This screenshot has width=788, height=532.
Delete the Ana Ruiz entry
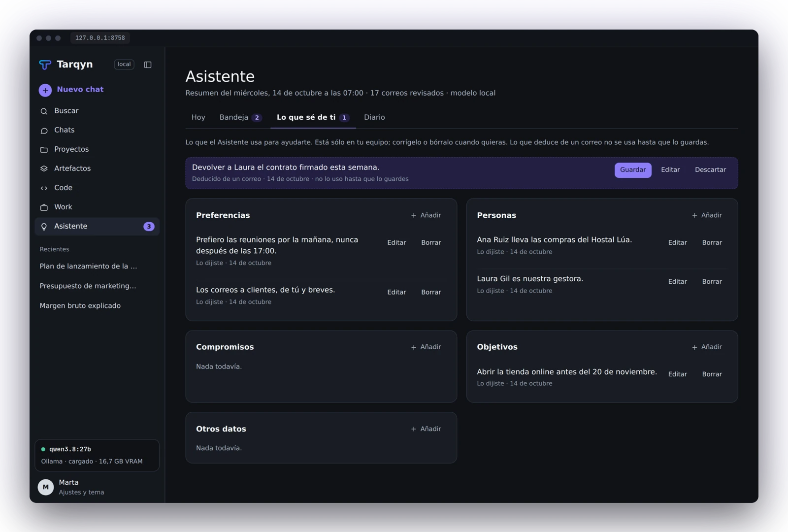pyautogui.click(x=712, y=243)
